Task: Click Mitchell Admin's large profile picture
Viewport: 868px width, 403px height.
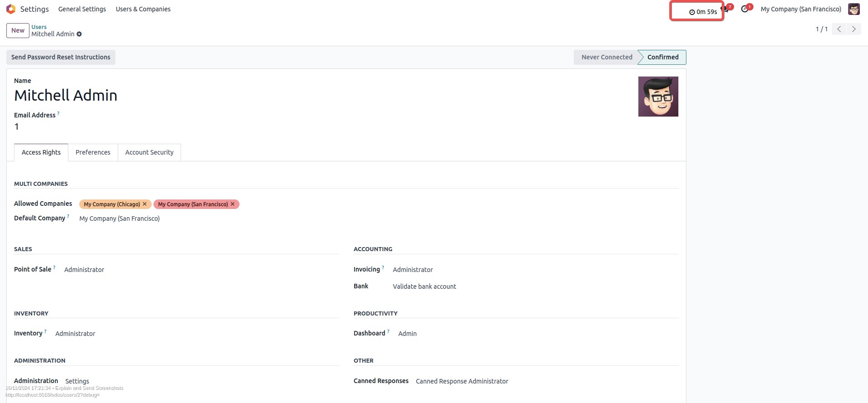Action: 658,97
